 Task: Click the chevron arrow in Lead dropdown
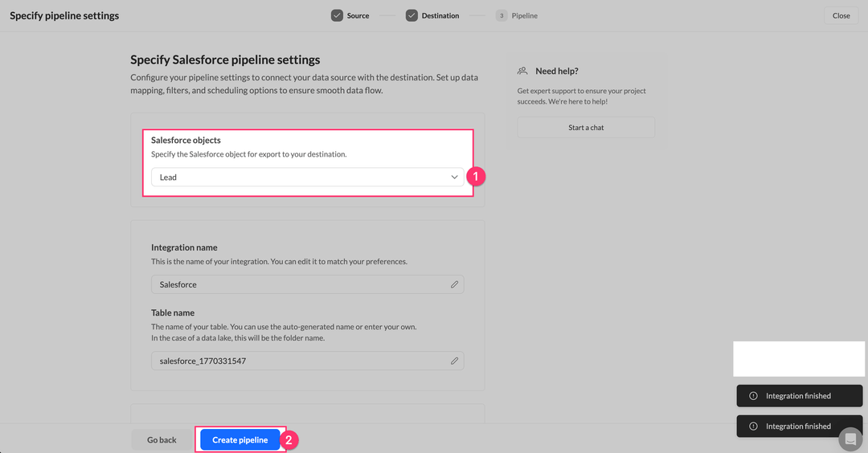pos(454,177)
